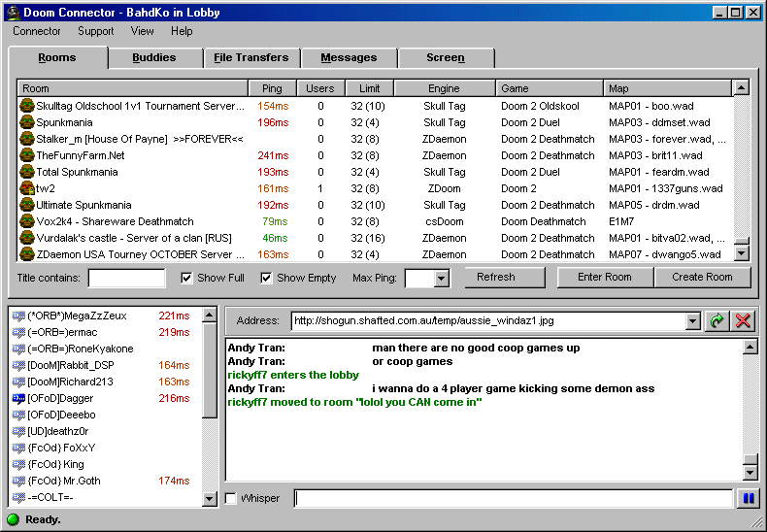
Task: Select the Rooms tab
Action: click(x=57, y=57)
